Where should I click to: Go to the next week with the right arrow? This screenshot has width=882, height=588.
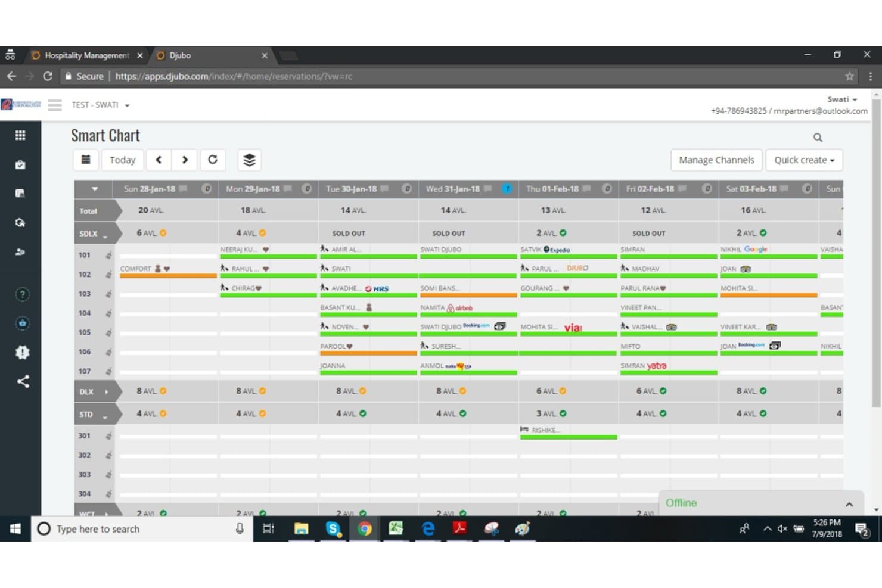point(185,160)
